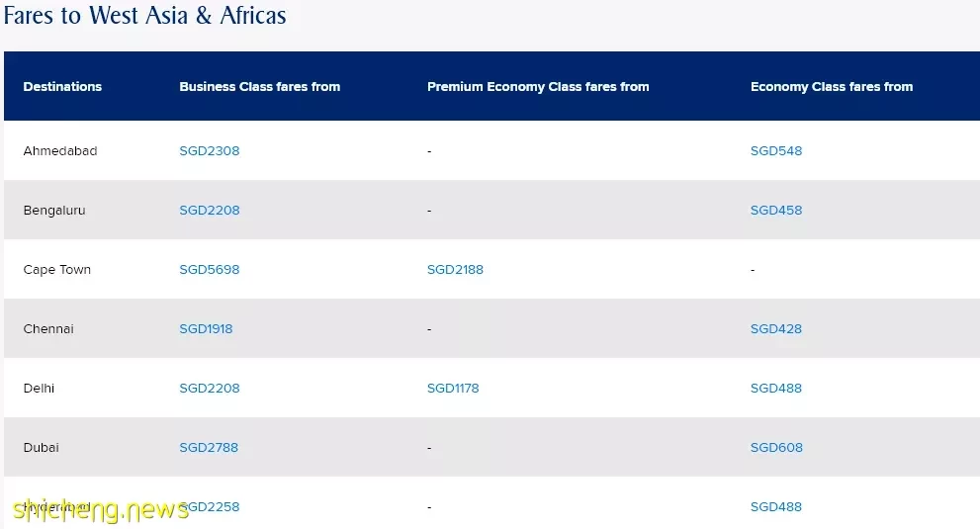Click Business Class fares from header
The height and width of the screenshot is (529, 980).
[x=260, y=87]
